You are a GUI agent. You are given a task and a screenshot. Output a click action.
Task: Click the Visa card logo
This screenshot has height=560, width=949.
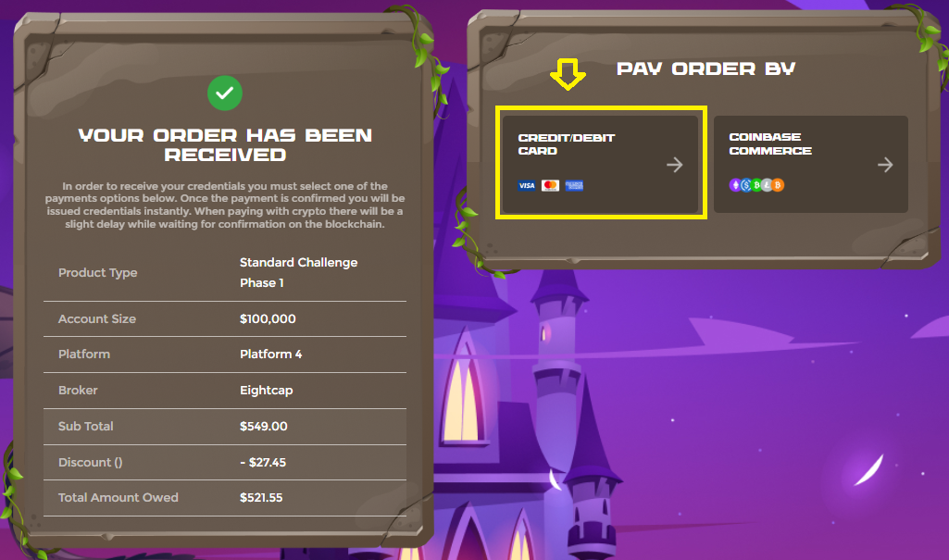pyautogui.click(x=527, y=186)
